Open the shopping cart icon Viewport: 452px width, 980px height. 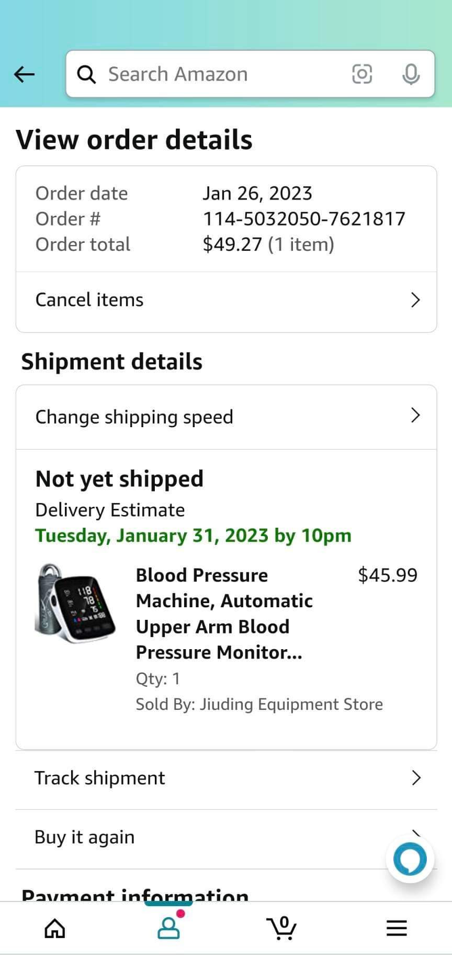pyautogui.click(x=281, y=928)
